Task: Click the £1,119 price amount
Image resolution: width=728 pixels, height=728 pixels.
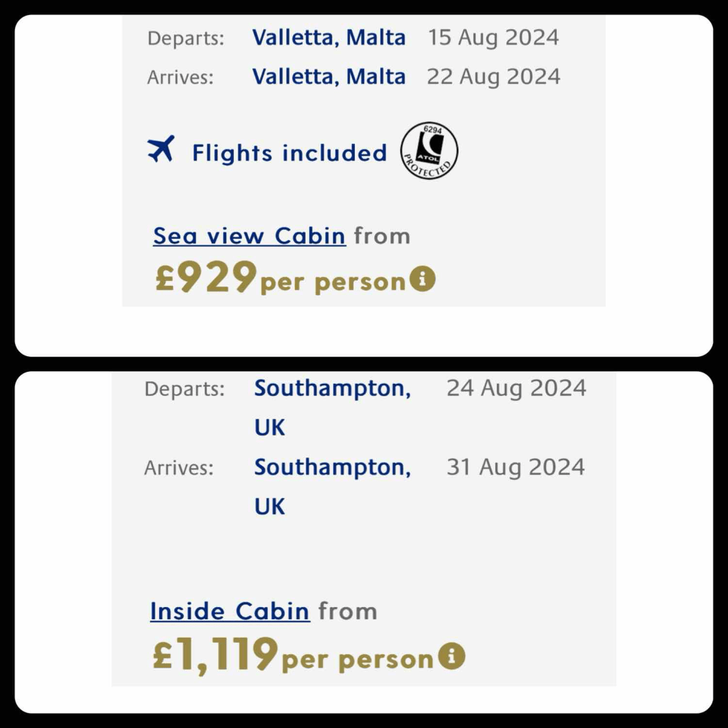Action: [215, 654]
